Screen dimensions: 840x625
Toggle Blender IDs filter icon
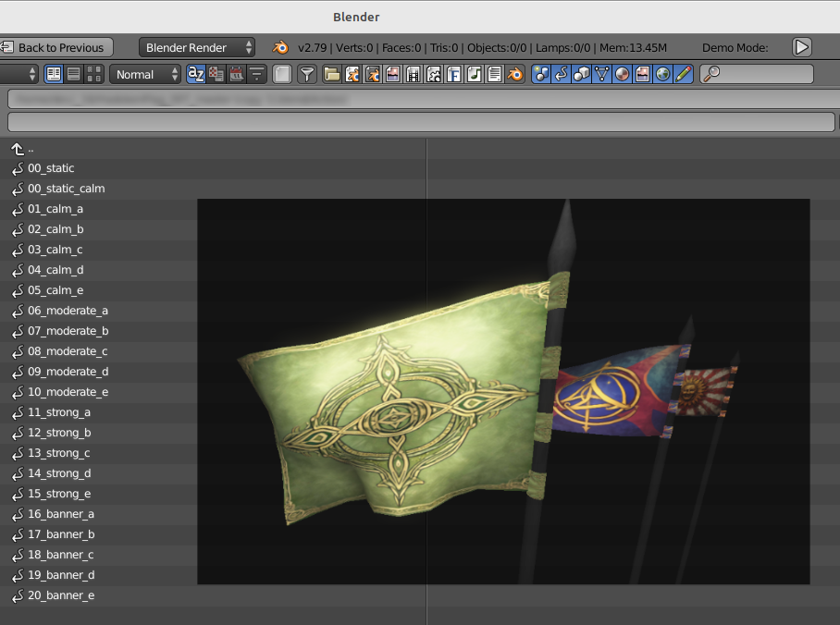(514, 74)
